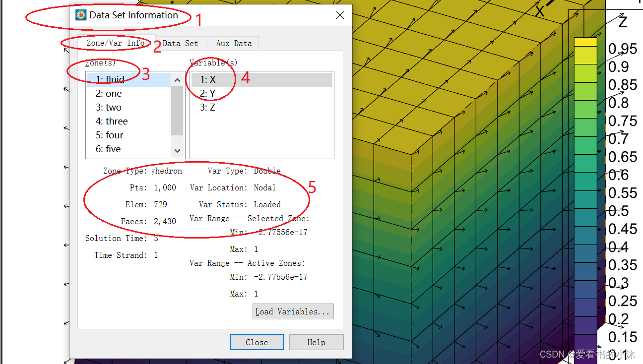Click the Tecplot icon in dialog title bar

point(81,15)
